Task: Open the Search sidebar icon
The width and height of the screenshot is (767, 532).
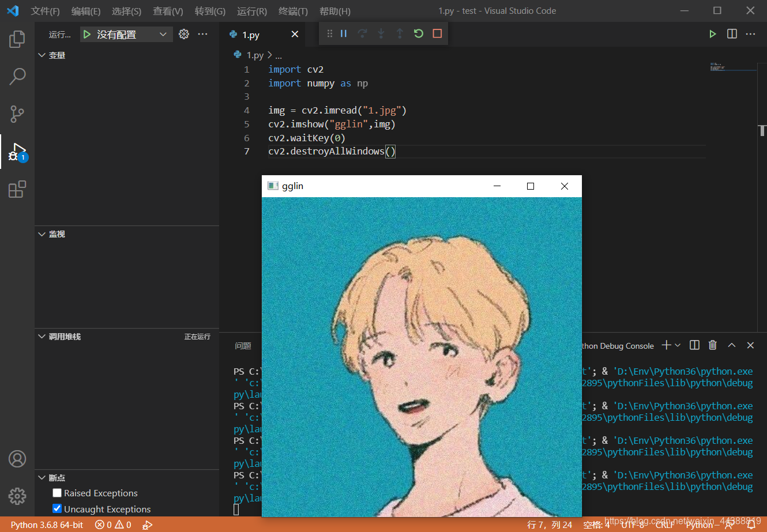Action: coord(17,76)
